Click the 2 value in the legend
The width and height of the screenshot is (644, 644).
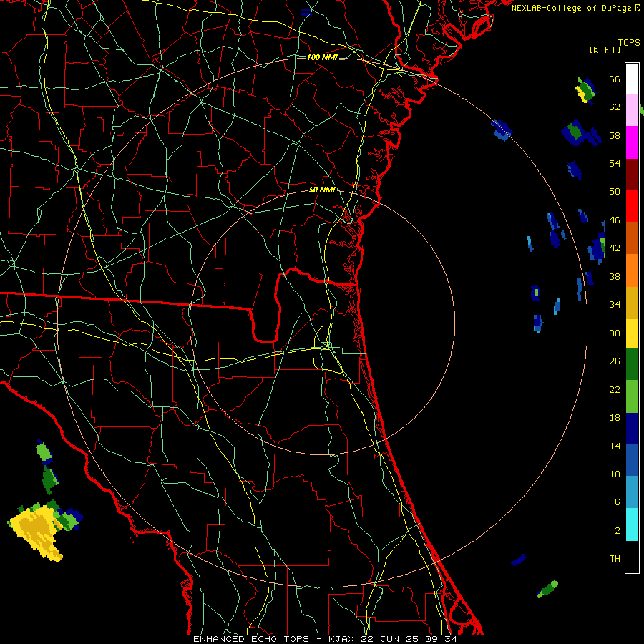617,531
